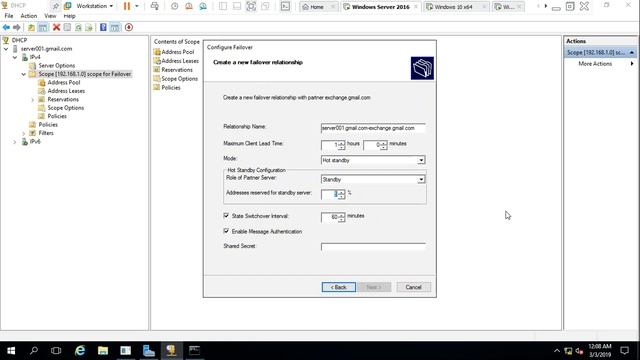Click the VMware revert snapshot icon
This screenshot has width=640, height=360.
click(x=189, y=6)
